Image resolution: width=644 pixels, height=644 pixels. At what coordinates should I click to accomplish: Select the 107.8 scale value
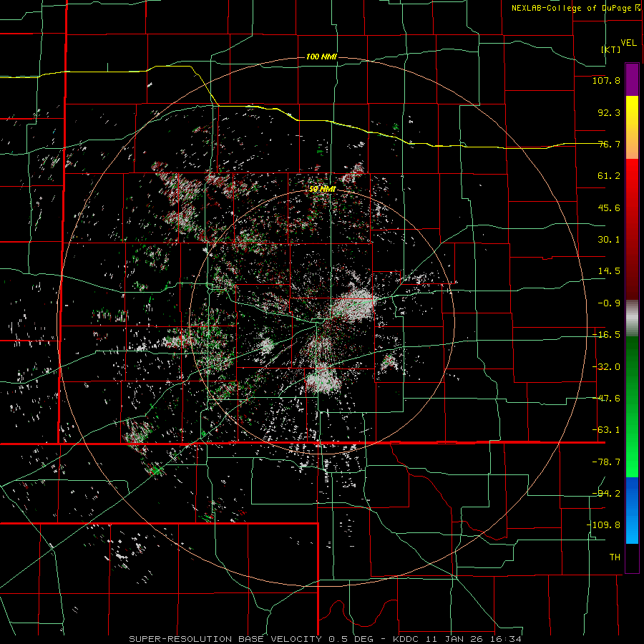(x=606, y=80)
